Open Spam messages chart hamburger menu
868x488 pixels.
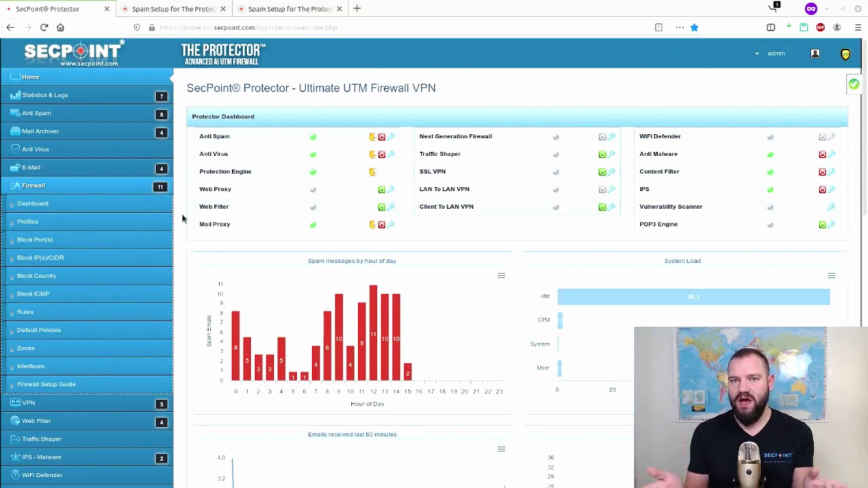(x=501, y=276)
